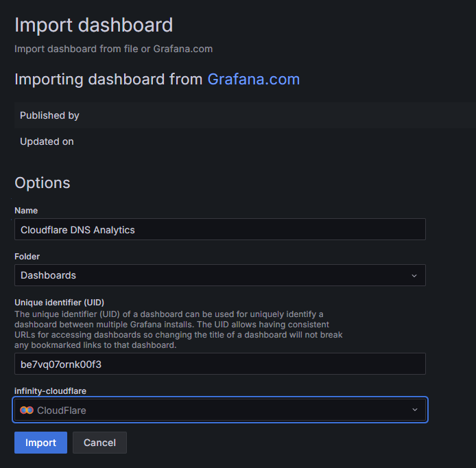The image size is (476, 468).
Task: Edit the dashboard Name field
Action: (219, 229)
